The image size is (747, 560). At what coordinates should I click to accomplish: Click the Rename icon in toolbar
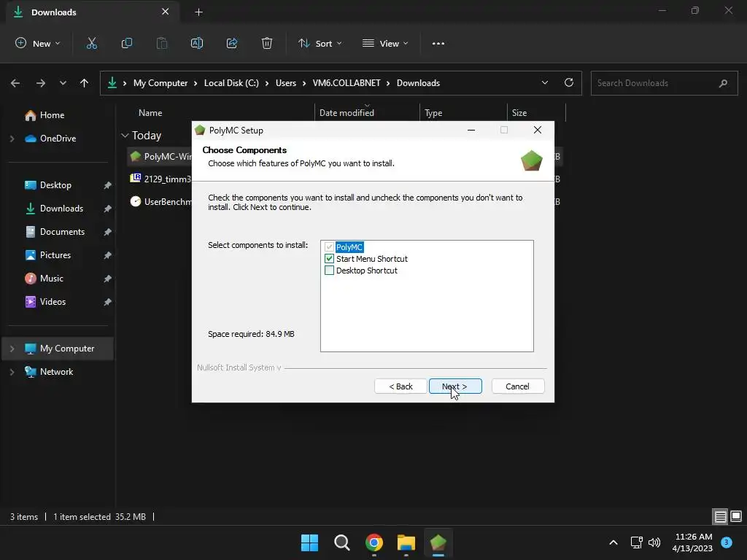point(197,43)
